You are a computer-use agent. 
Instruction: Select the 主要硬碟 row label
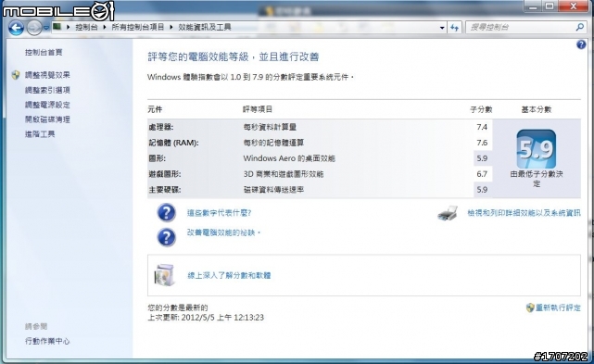[164, 189]
